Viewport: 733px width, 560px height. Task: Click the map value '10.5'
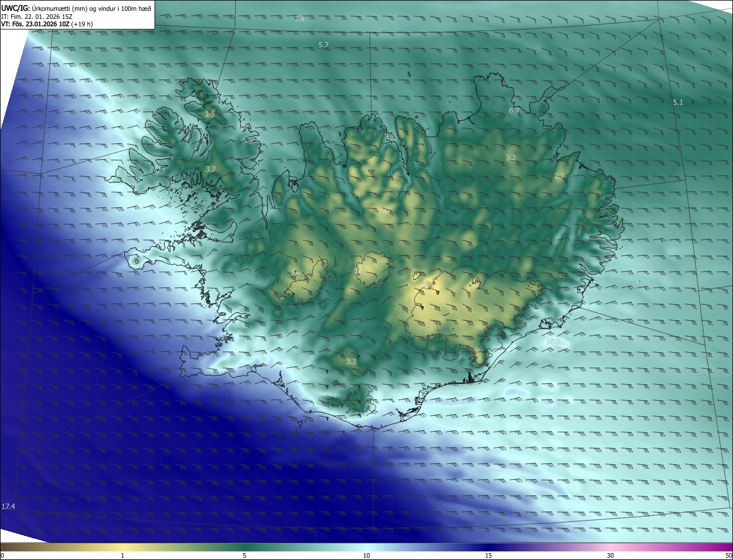tap(553, 342)
